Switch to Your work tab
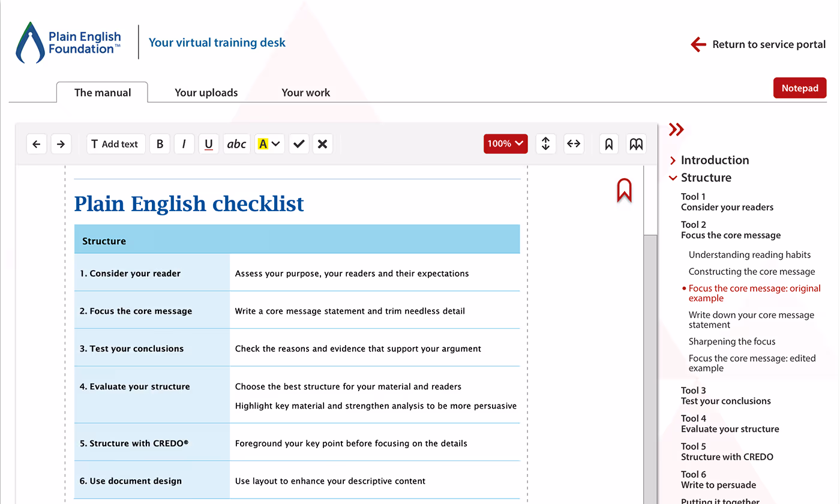The height and width of the screenshot is (504, 840). (x=306, y=92)
